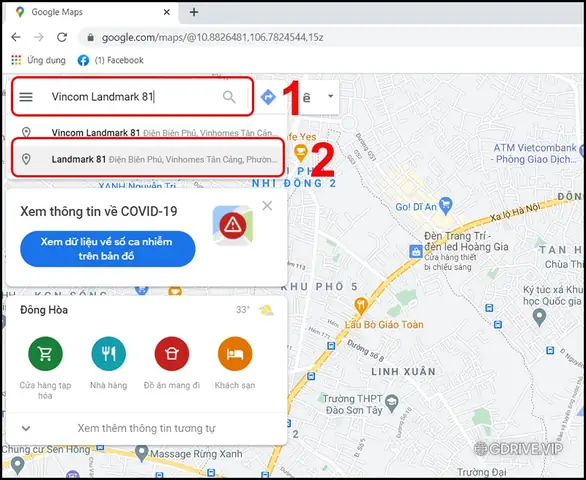This screenshot has width=586, height=480.
Task: Click the Lẩu Bò Giáo Toàn restaurant pin
Action: (x=361, y=306)
